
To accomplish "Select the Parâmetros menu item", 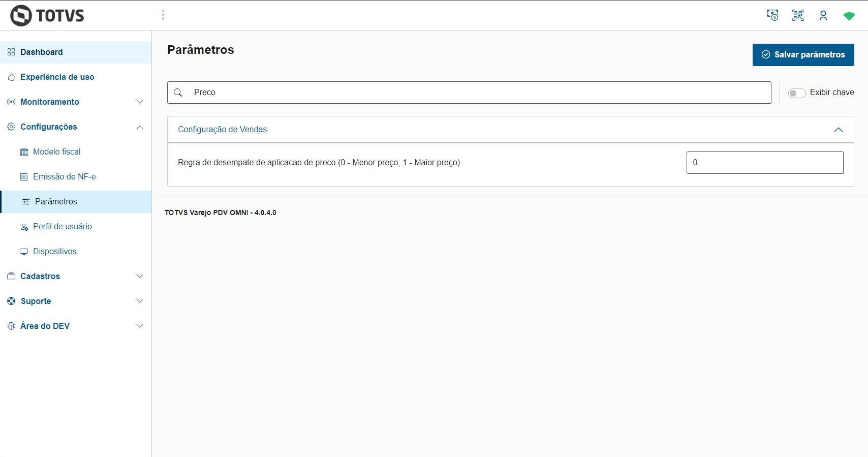I will (76, 201).
